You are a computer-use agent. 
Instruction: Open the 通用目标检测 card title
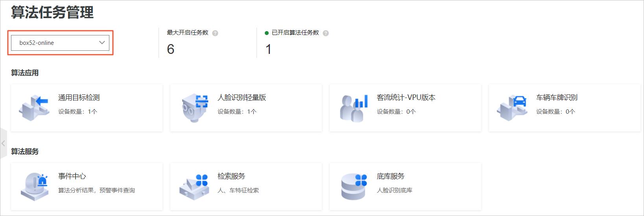(79, 98)
